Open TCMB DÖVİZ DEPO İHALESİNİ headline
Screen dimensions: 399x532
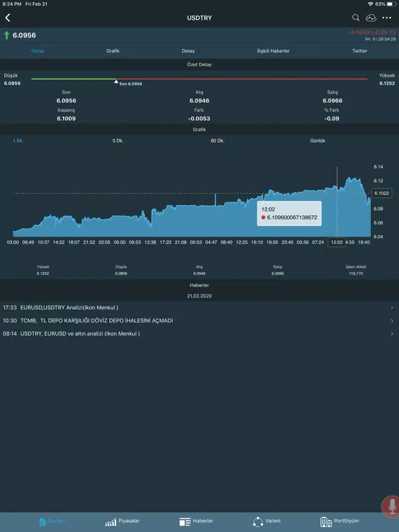pos(96,321)
